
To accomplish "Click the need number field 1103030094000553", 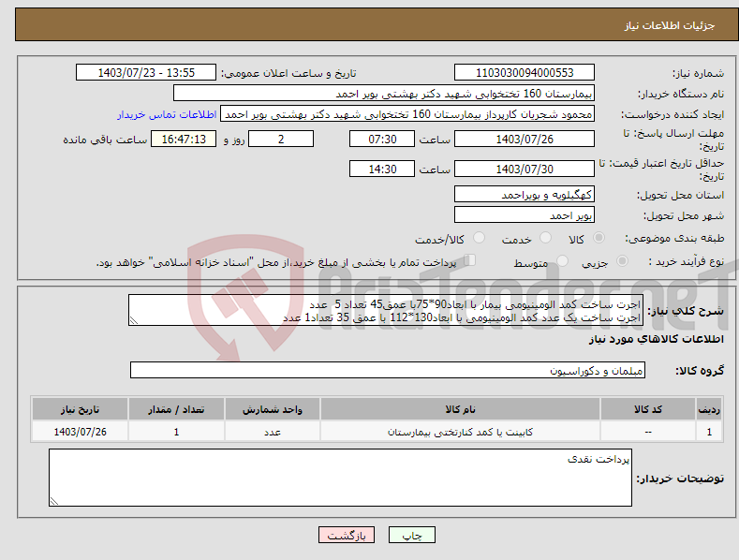I will (x=525, y=73).
